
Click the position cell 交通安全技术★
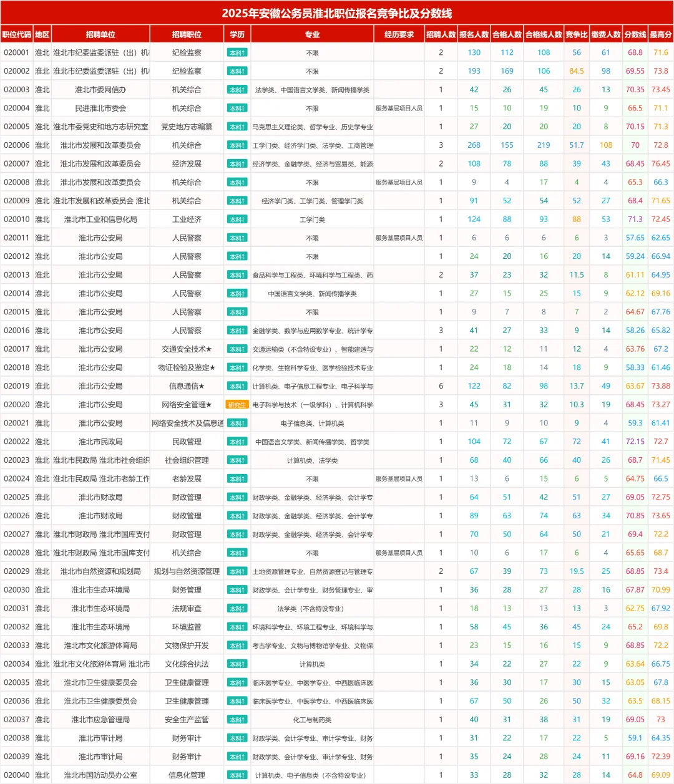[187, 349]
